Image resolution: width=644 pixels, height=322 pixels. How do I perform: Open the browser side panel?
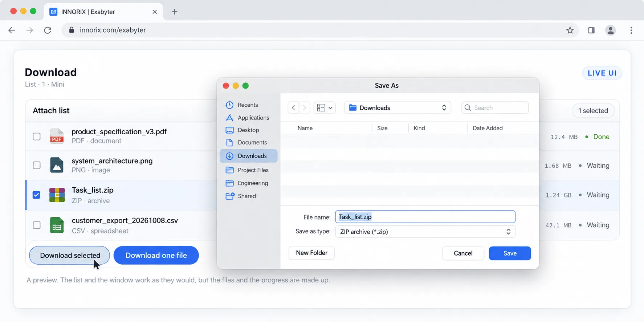coord(591,30)
